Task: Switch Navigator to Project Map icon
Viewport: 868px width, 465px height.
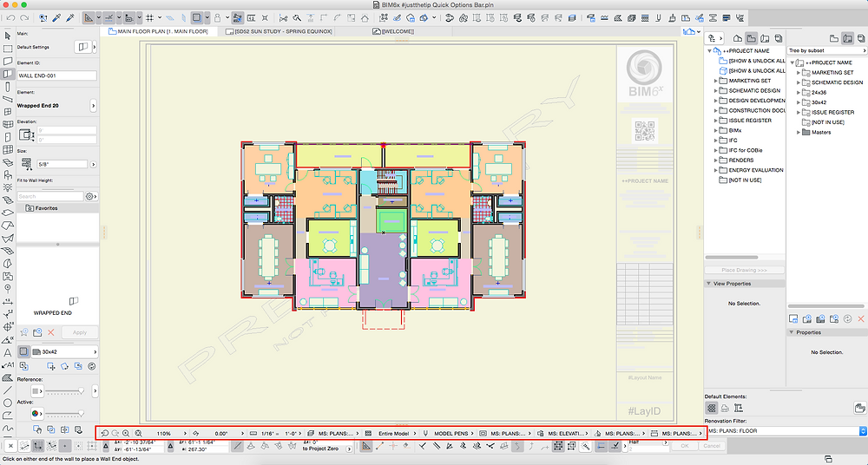Action: tap(737, 38)
